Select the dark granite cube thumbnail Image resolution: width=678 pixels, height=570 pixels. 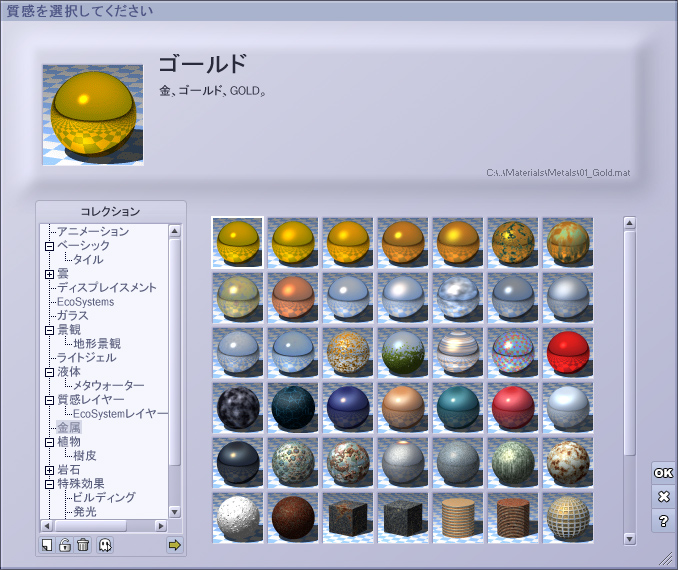403,518
